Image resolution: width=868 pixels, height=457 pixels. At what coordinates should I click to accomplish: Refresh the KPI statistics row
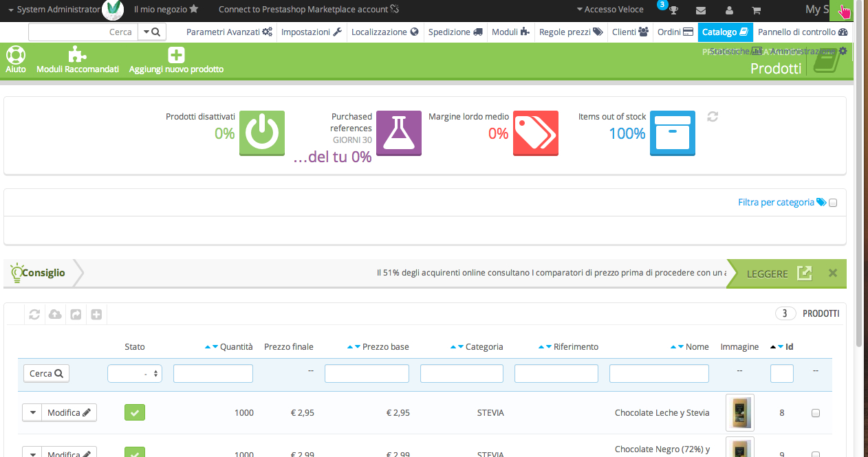point(713,117)
